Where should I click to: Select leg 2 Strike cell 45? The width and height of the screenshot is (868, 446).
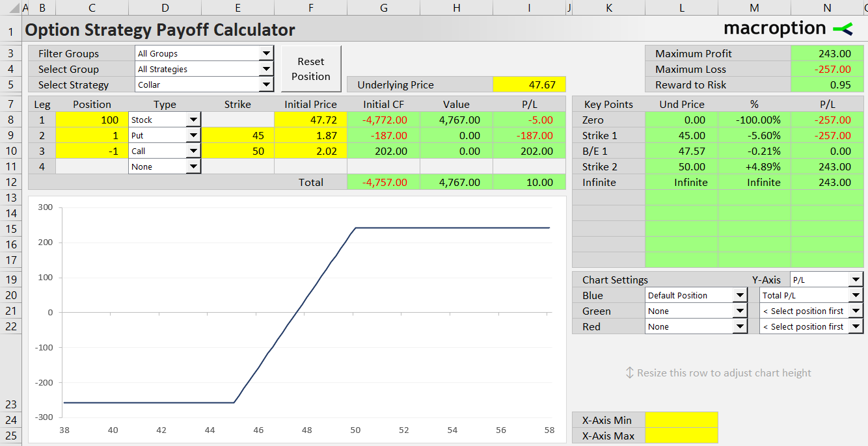(237, 135)
